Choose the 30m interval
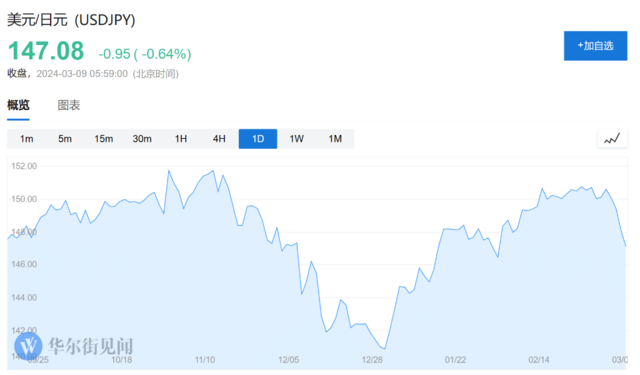640x375 pixels. (x=142, y=139)
